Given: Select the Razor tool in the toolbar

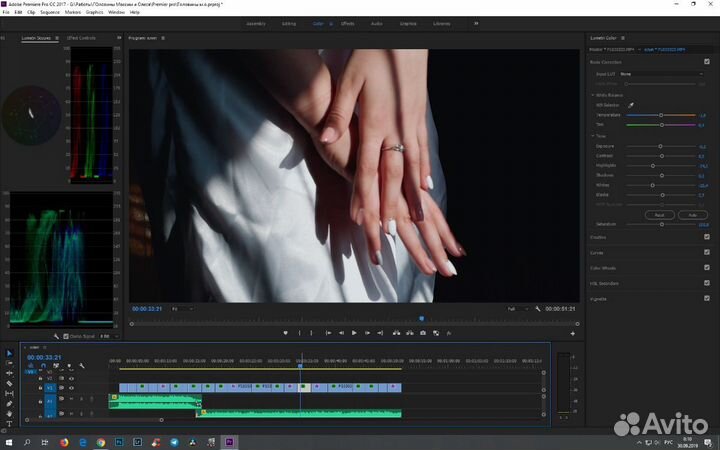Looking at the screenshot, I should coord(9,383).
